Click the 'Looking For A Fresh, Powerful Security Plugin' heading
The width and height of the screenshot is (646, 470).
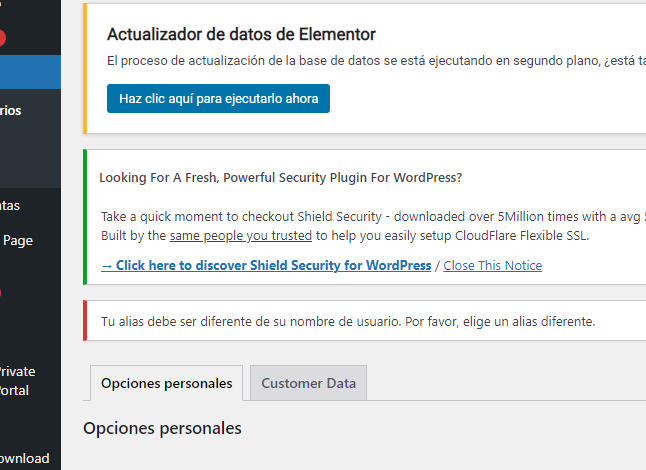click(x=280, y=178)
